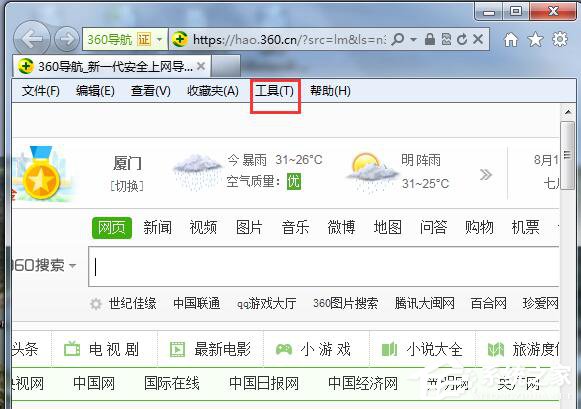Expand the address bar search dropdown arrow
The width and height of the screenshot is (581, 409).
tap(414, 39)
